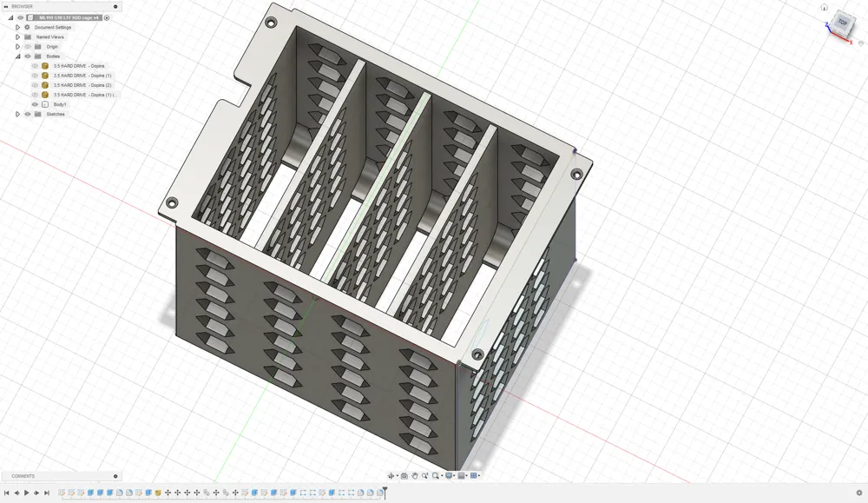Click the Comments panel expand dot
This screenshot has height=503, width=868.
click(x=115, y=476)
